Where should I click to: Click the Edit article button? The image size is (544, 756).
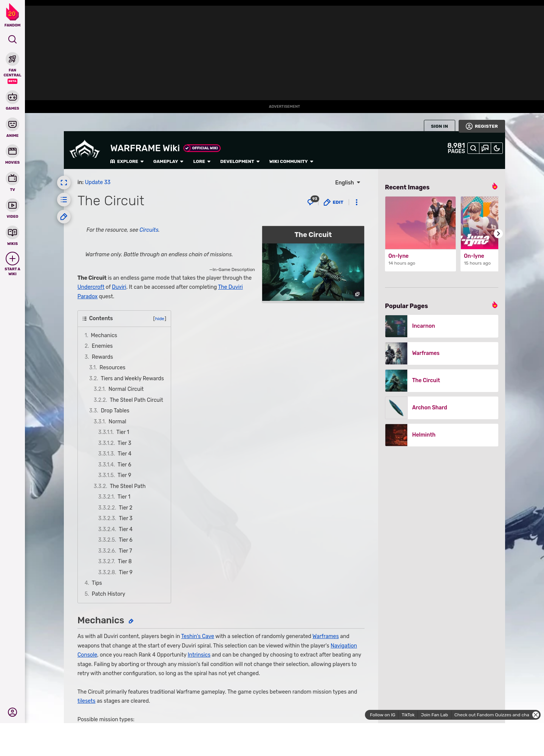pyautogui.click(x=334, y=202)
